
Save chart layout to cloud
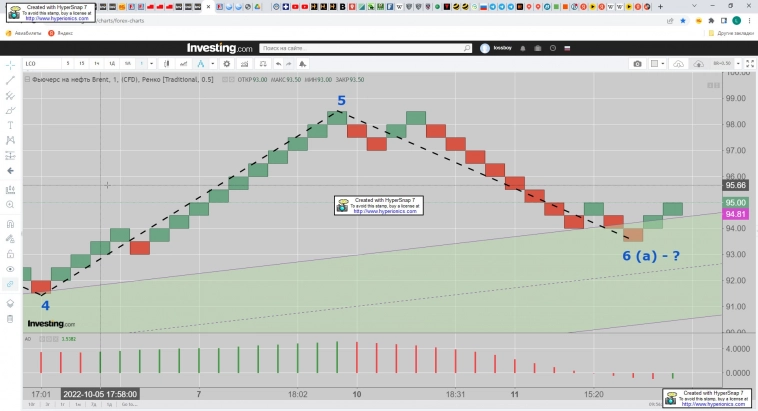tap(699, 64)
